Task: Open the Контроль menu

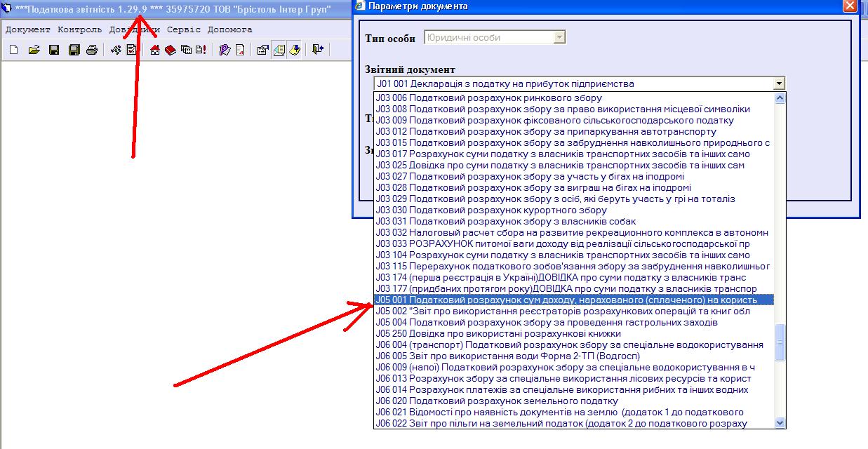Action: [x=79, y=29]
